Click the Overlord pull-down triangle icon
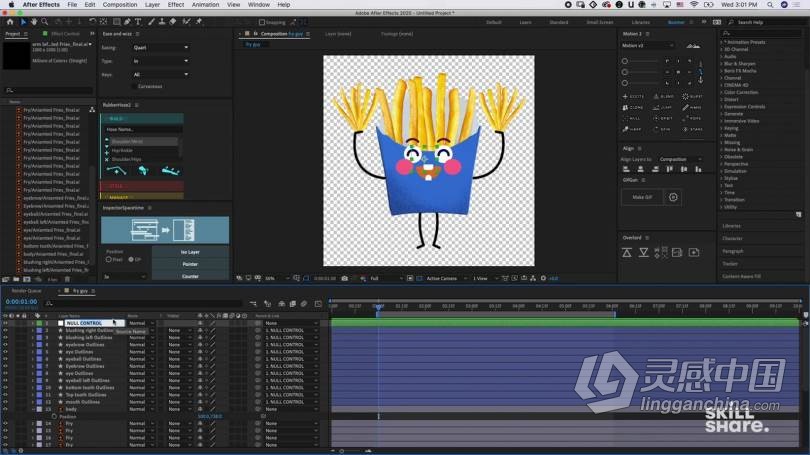The width and height of the screenshot is (810, 455). (644, 253)
